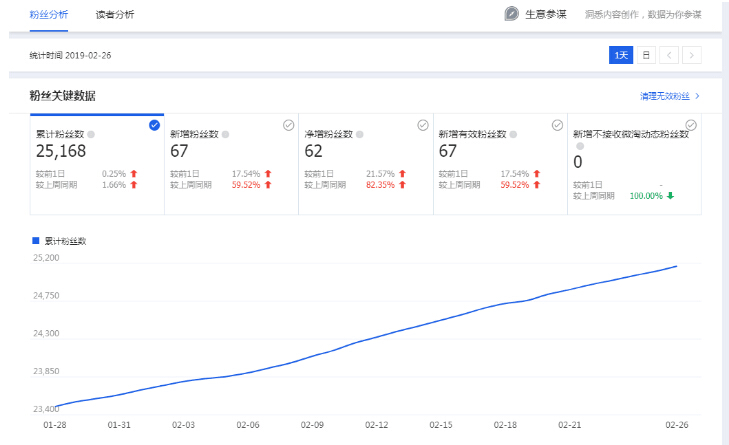Image resolution: width=729 pixels, height=445 pixels.
Task: Switch to the 读者分析 tab
Action: pos(115,15)
